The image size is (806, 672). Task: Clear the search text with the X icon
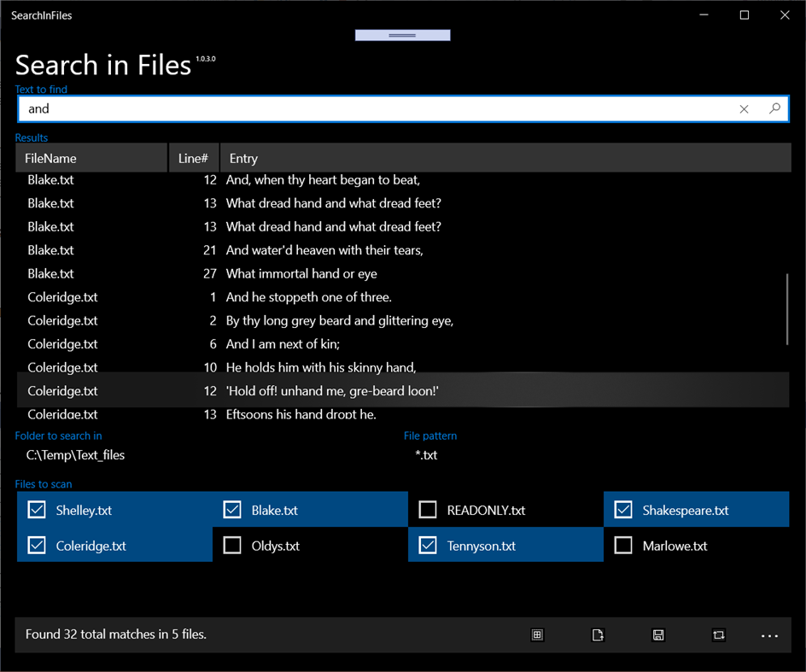tap(744, 108)
